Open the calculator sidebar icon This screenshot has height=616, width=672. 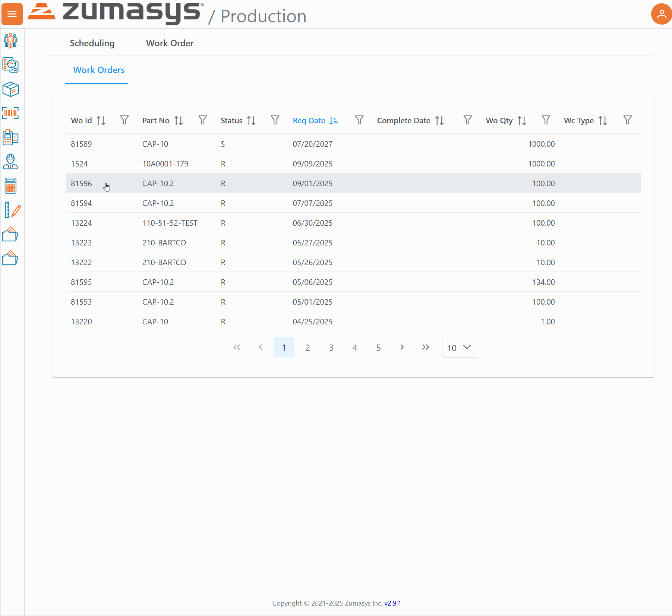10,185
